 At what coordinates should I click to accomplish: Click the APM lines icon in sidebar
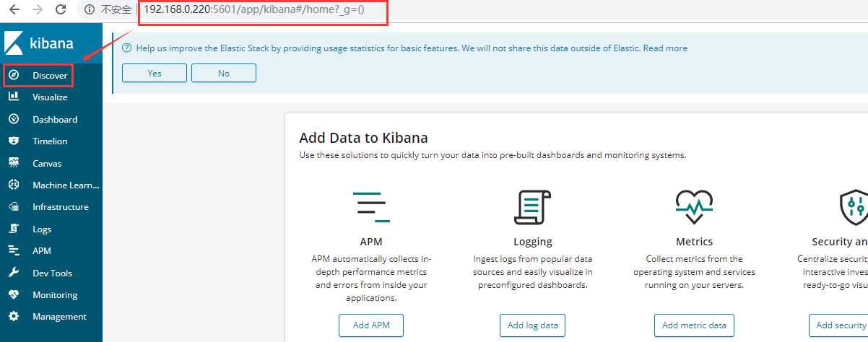point(14,250)
